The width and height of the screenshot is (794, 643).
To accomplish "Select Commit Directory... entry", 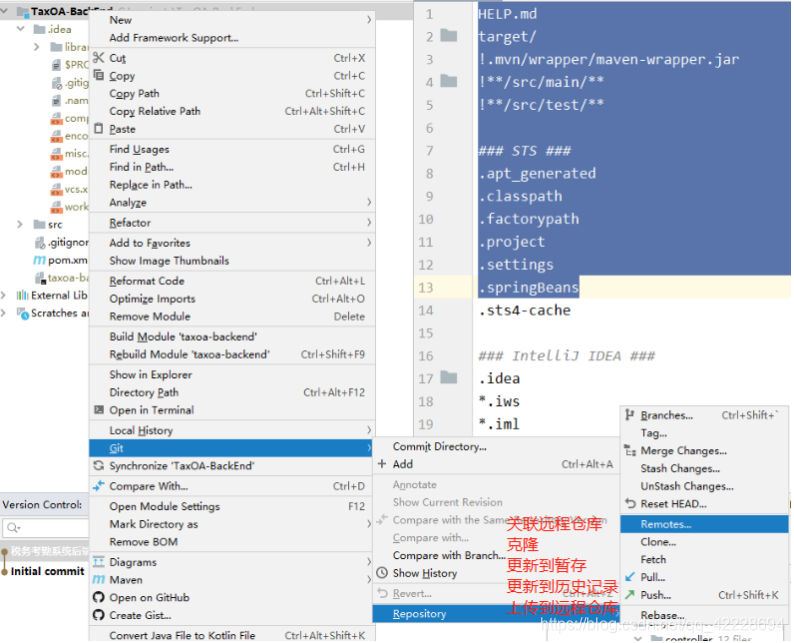I will click(x=496, y=447).
